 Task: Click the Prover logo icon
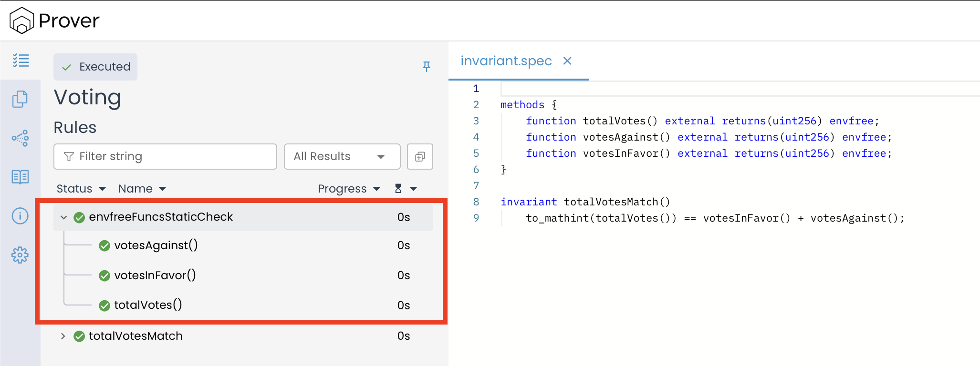[21, 20]
